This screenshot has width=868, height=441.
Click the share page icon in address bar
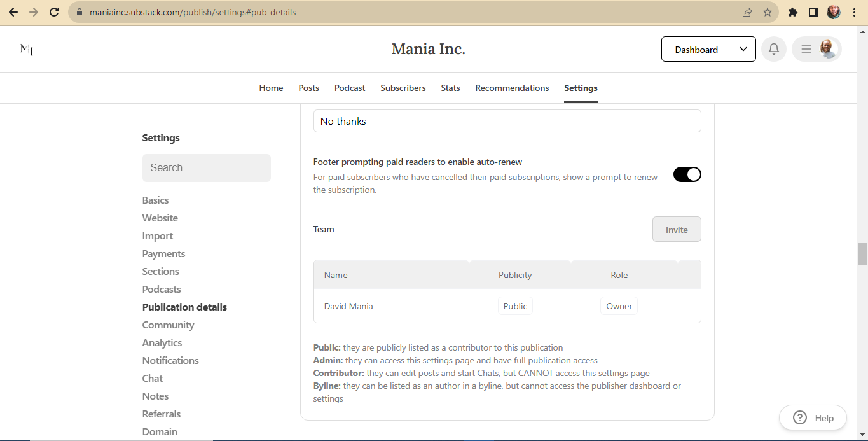click(x=747, y=12)
